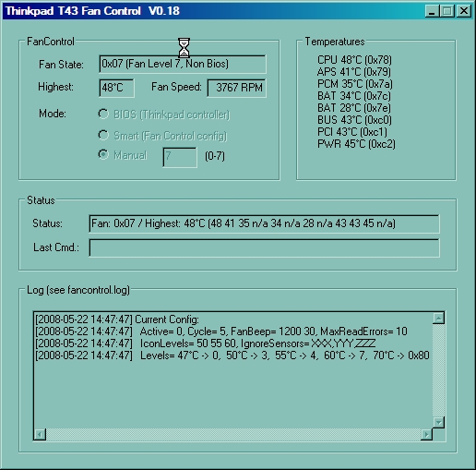This screenshot has width=476, height=470.
Task: Click the Levels line in the log
Action: click(x=232, y=356)
